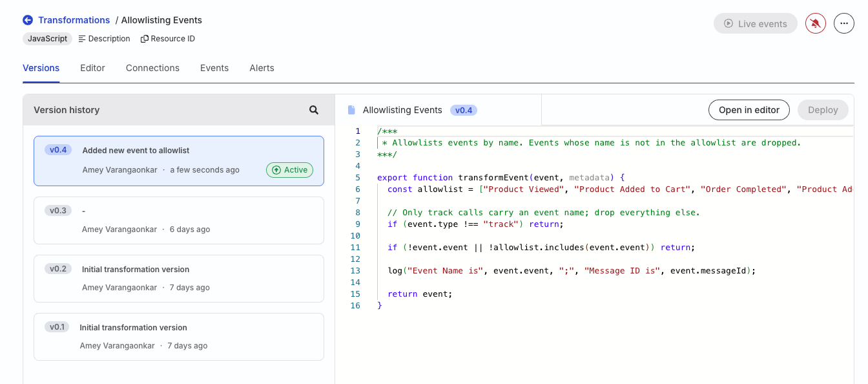Screen dimensions: 868x384
Task: Click the Allowlisting Events title in code header
Action: tap(402, 110)
